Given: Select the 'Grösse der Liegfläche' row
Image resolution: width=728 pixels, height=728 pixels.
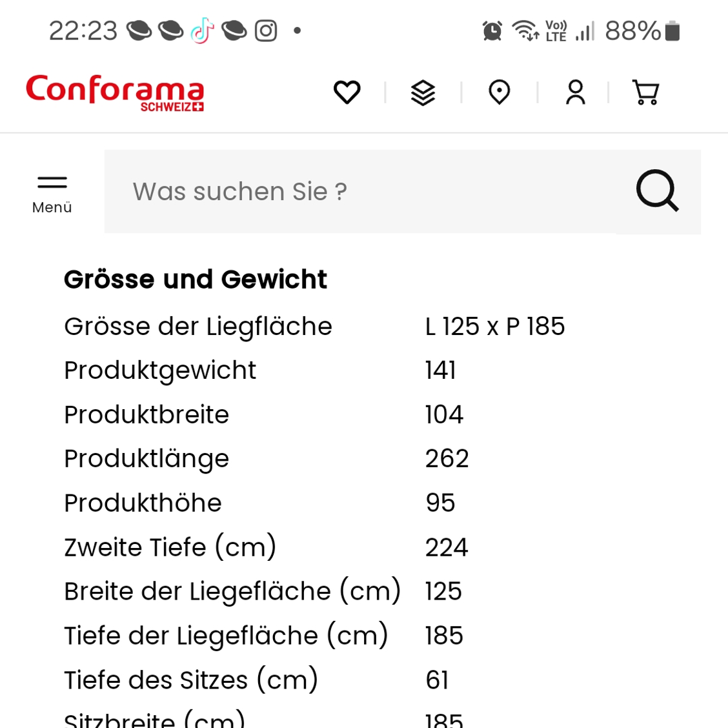Looking at the screenshot, I should [x=314, y=327].
